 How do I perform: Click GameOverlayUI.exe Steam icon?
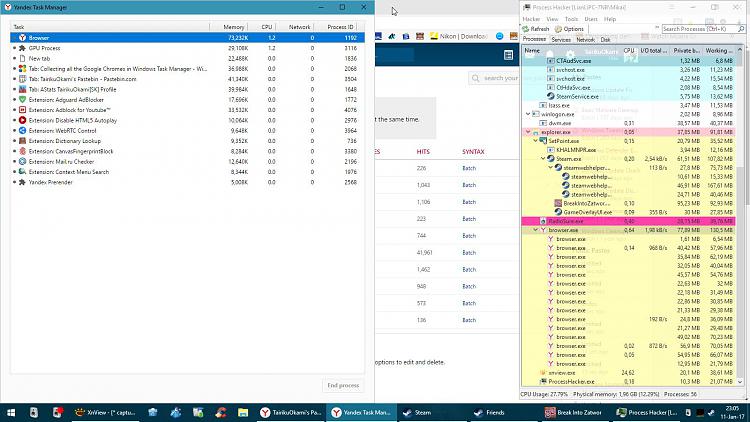pos(558,212)
